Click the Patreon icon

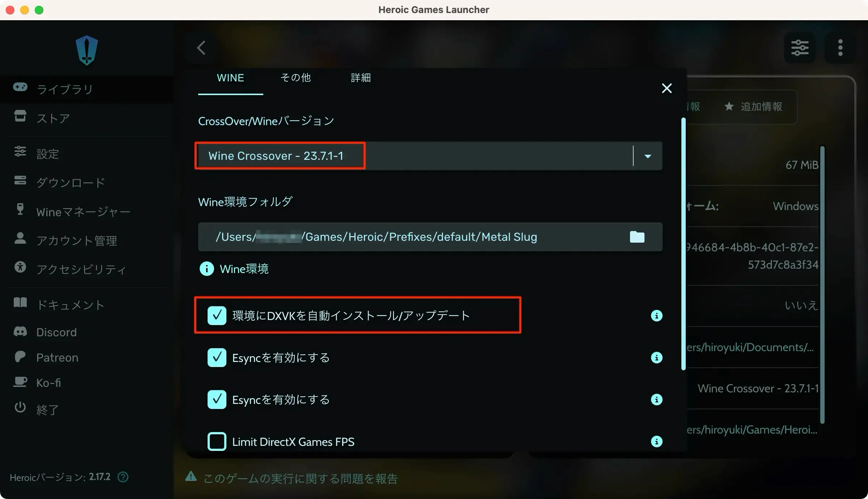(x=20, y=357)
